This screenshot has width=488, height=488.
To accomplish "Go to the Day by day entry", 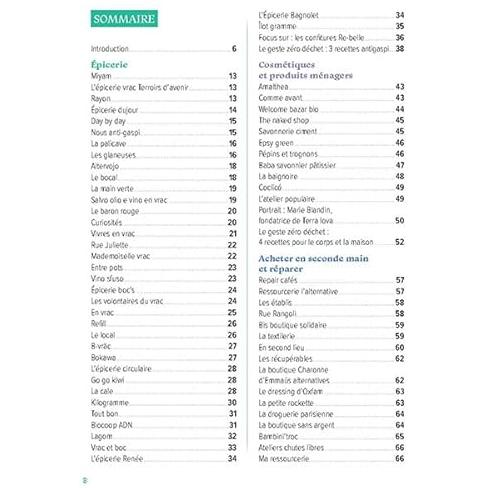I will pyautogui.click(x=164, y=121).
